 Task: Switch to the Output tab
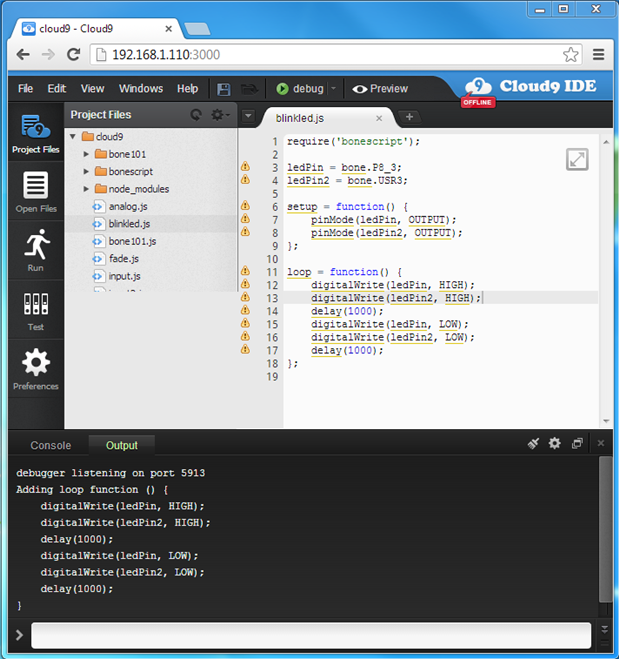point(121,445)
